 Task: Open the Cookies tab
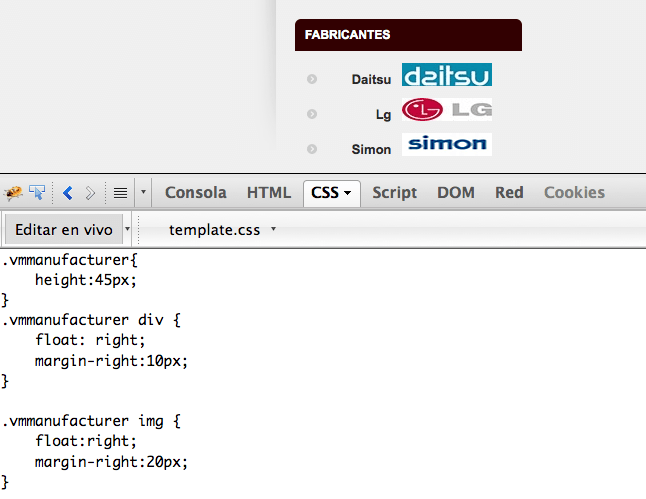574,192
